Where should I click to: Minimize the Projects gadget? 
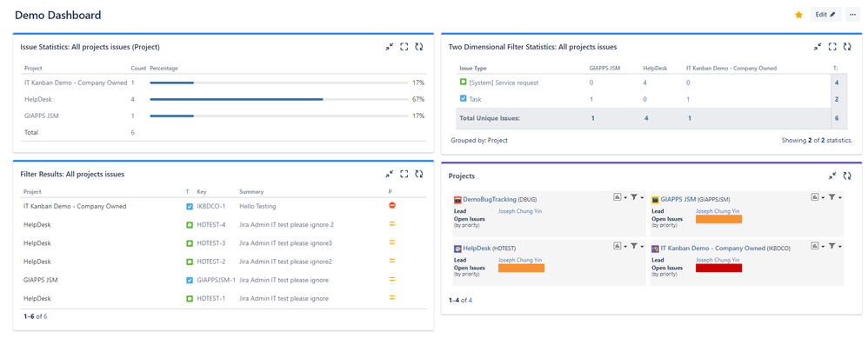[832, 176]
